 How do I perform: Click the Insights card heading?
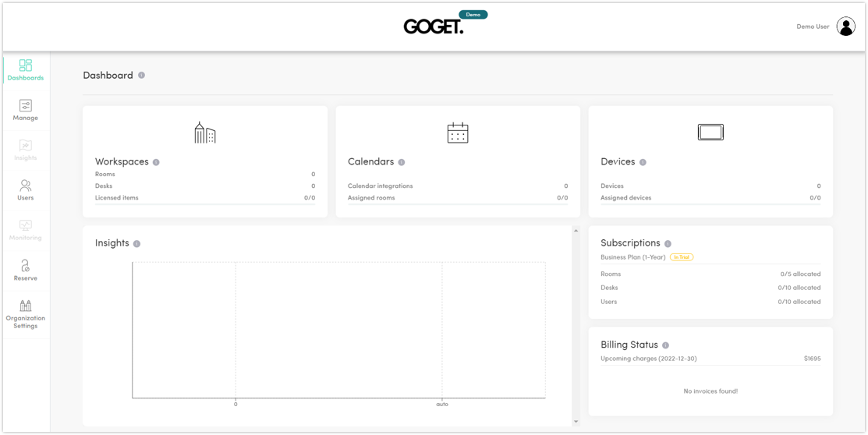112,243
